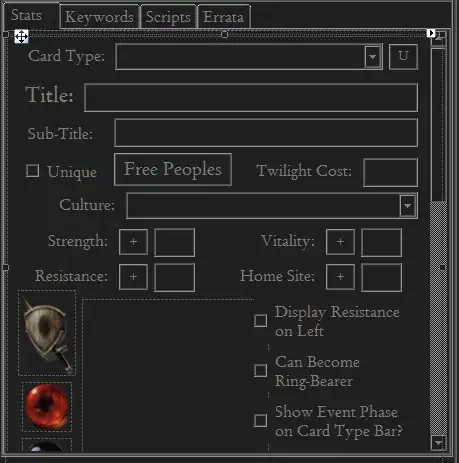The image size is (459, 463).
Task: Switch to the Keywords tab
Action: 99,17
